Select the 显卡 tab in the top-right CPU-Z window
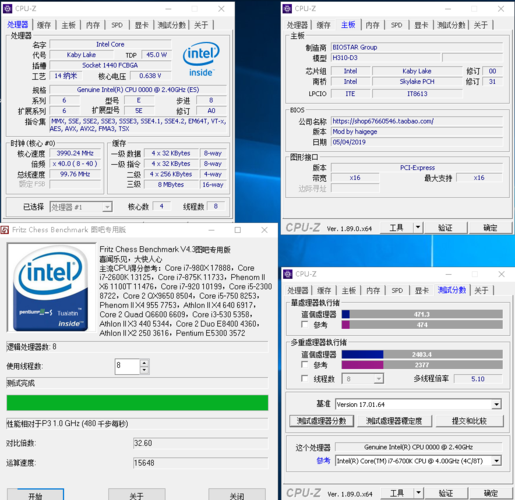Image resolution: width=515 pixels, height=500 pixels. pos(421,25)
